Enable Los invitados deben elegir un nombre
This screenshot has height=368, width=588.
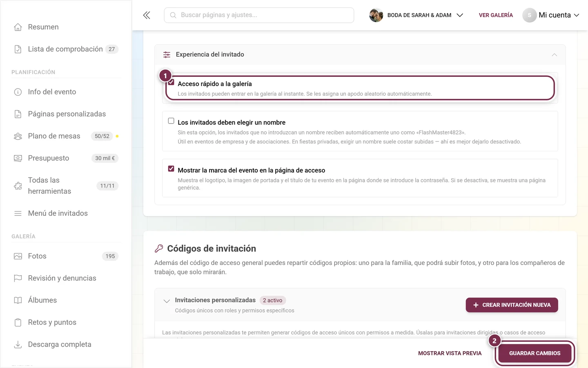tap(171, 121)
